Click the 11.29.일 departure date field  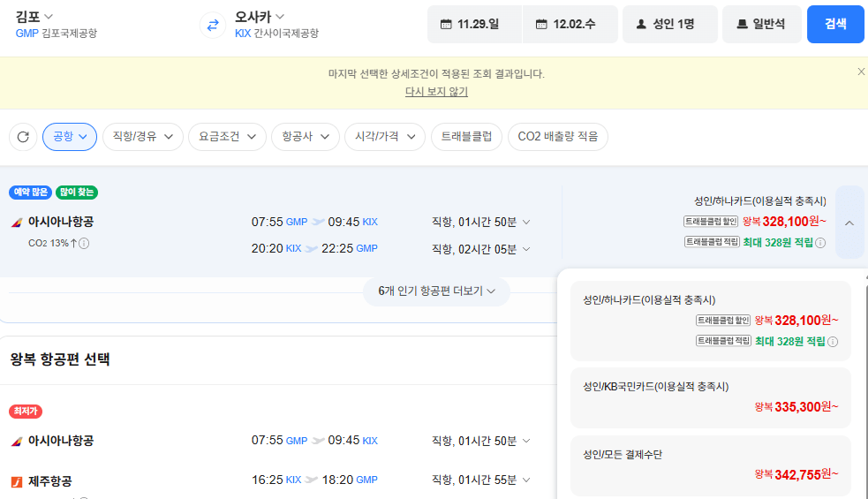coord(474,25)
